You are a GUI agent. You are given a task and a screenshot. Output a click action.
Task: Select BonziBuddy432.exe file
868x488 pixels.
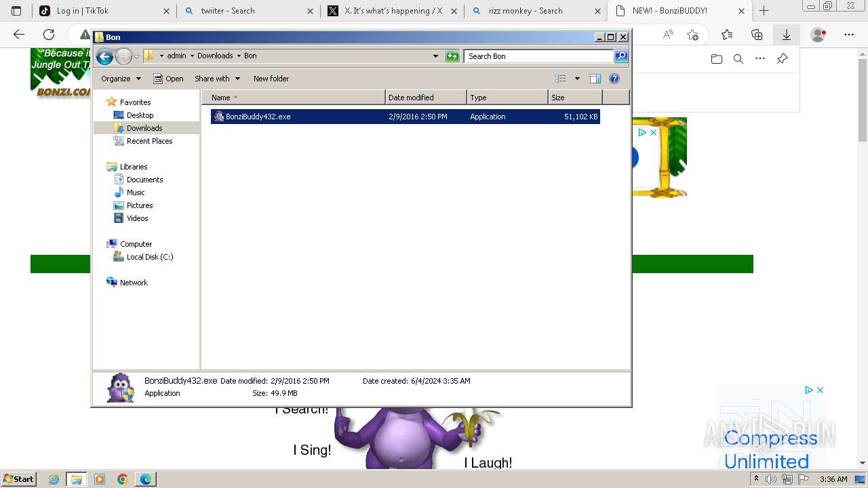406,117
